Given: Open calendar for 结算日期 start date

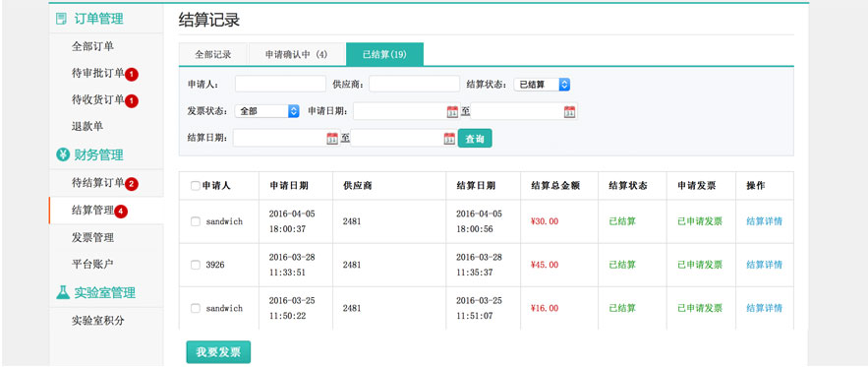Looking at the screenshot, I should tap(332, 139).
